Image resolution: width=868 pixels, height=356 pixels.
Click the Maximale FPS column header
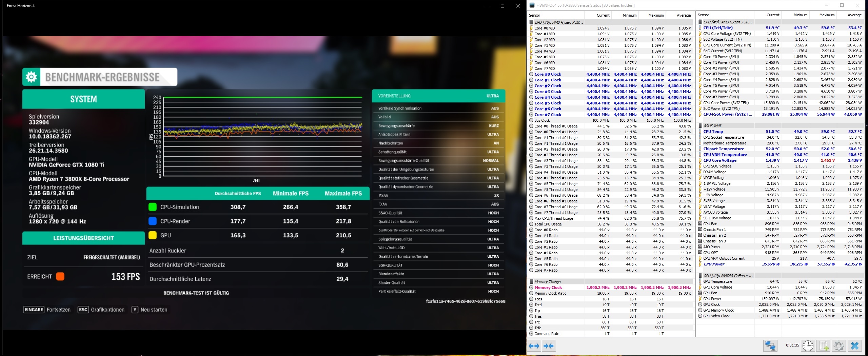point(343,193)
